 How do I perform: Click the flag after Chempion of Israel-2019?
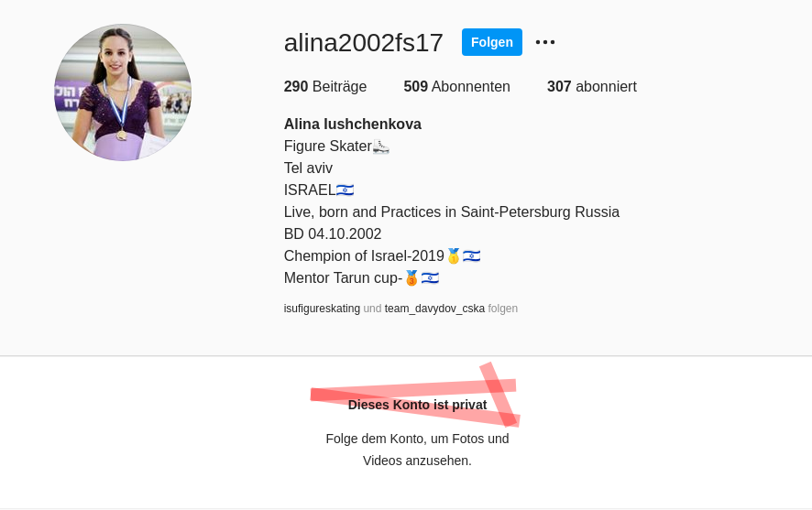[x=471, y=256]
